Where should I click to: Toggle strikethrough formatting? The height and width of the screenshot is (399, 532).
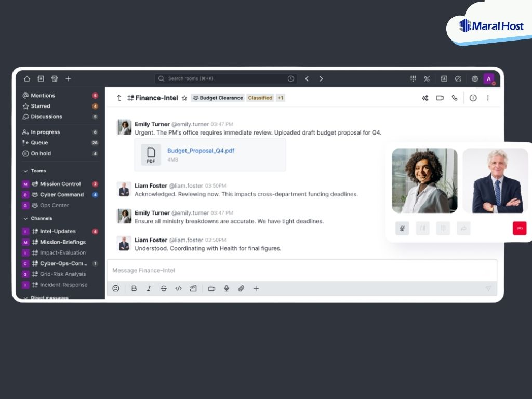[164, 289]
